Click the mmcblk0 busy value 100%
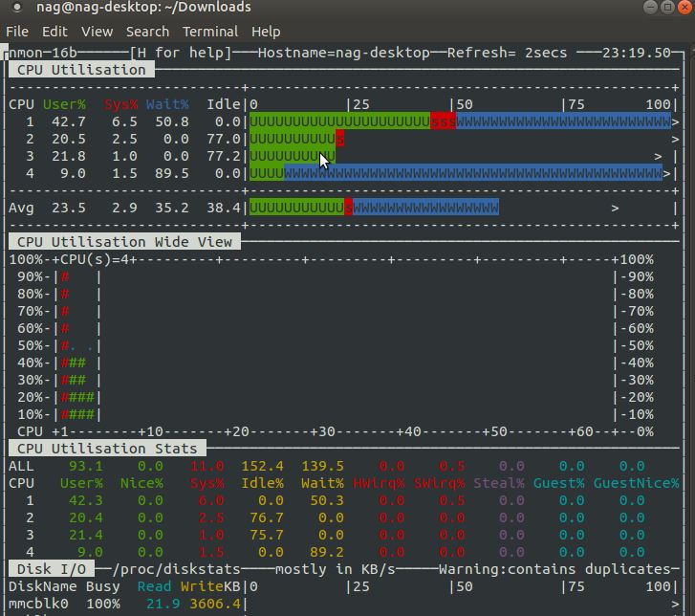 pyautogui.click(x=103, y=604)
